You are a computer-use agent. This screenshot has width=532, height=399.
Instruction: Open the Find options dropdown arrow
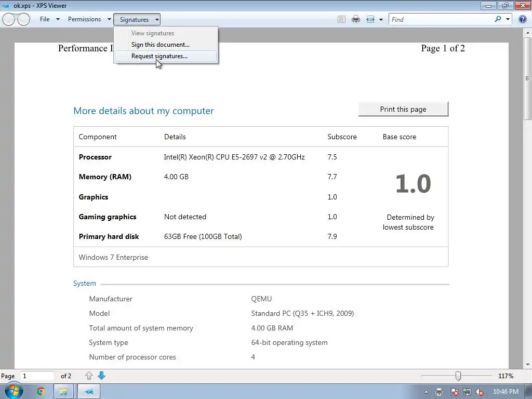pos(508,19)
